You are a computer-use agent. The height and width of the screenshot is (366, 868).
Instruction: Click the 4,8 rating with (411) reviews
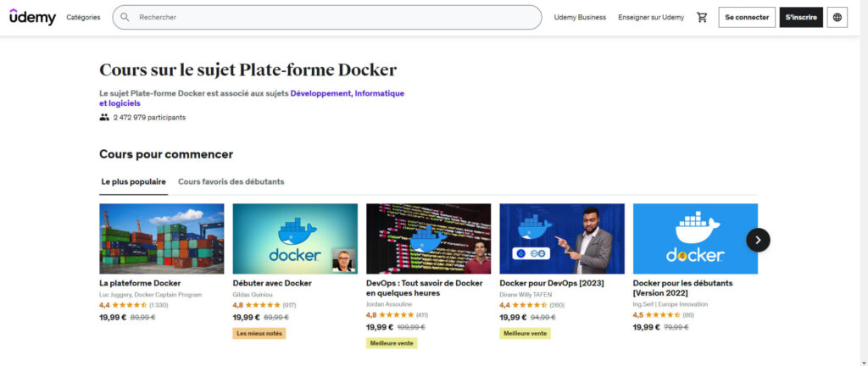pyautogui.click(x=398, y=315)
